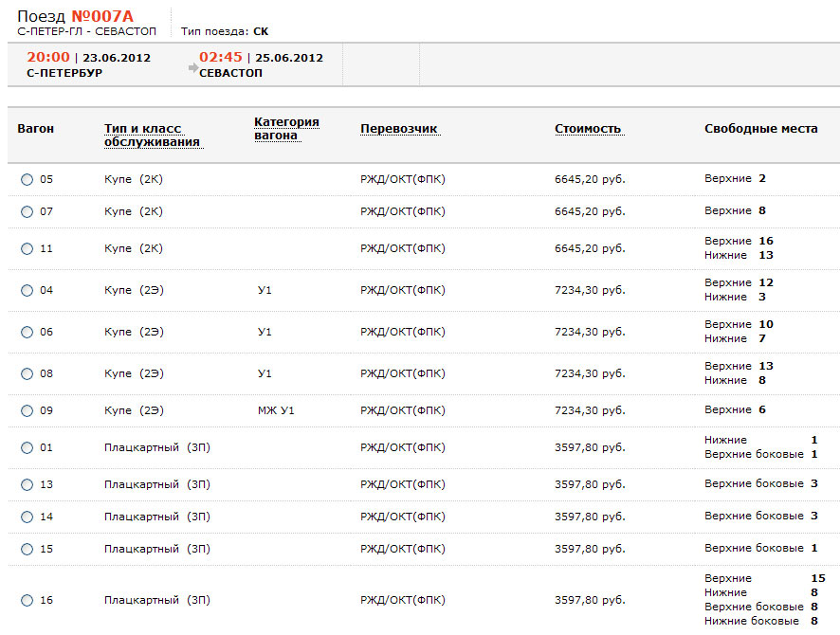840x635 pixels.
Task: Click the 'Стоимость' column header
Action: click(588, 129)
